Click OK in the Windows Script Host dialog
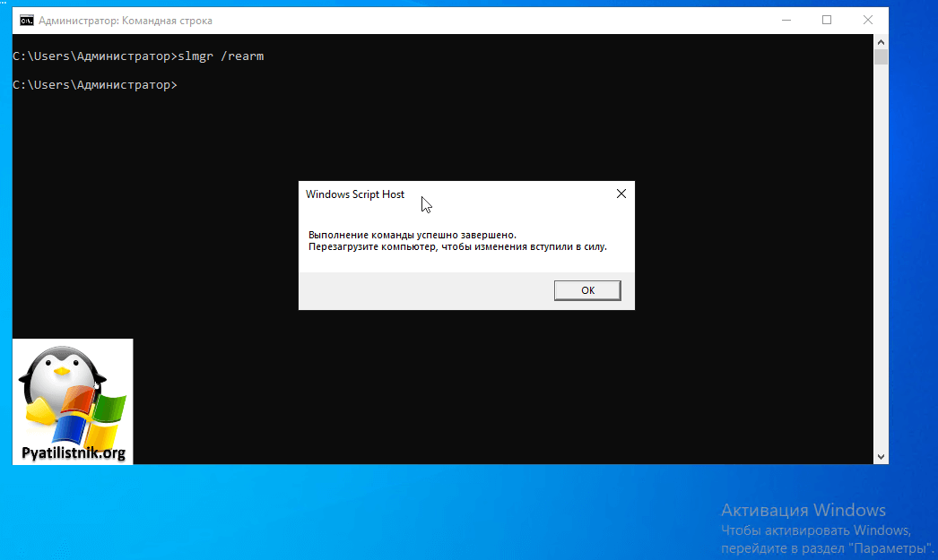 point(587,290)
